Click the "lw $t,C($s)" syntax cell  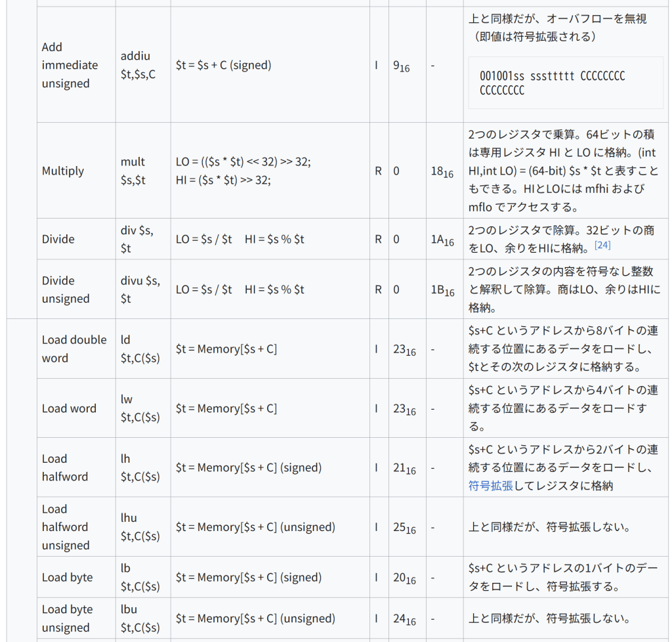(x=140, y=408)
